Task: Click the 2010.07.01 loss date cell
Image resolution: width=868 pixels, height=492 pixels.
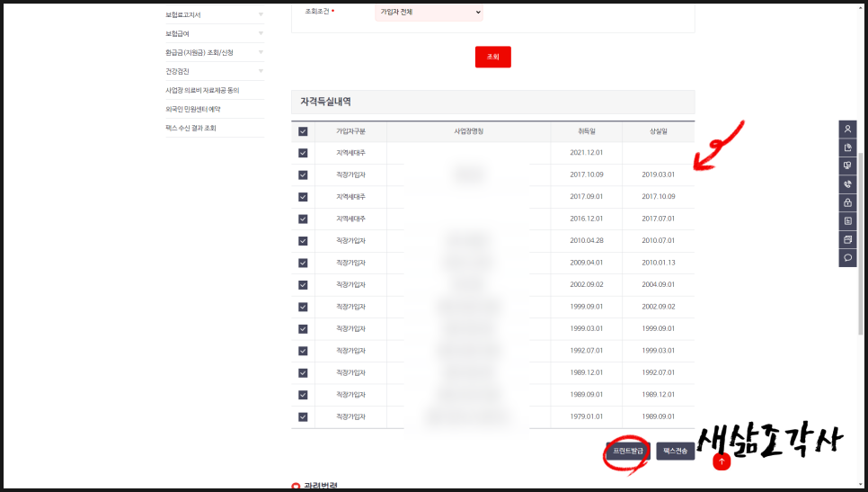Action: [x=659, y=240]
